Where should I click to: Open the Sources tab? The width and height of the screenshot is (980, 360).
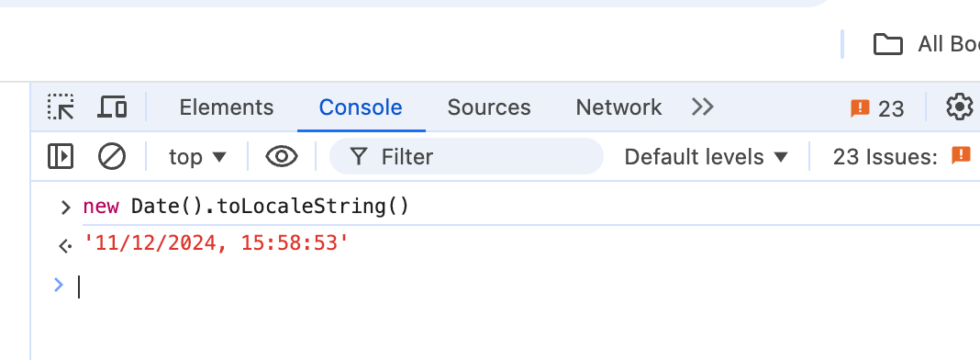[x=489, y=107]
